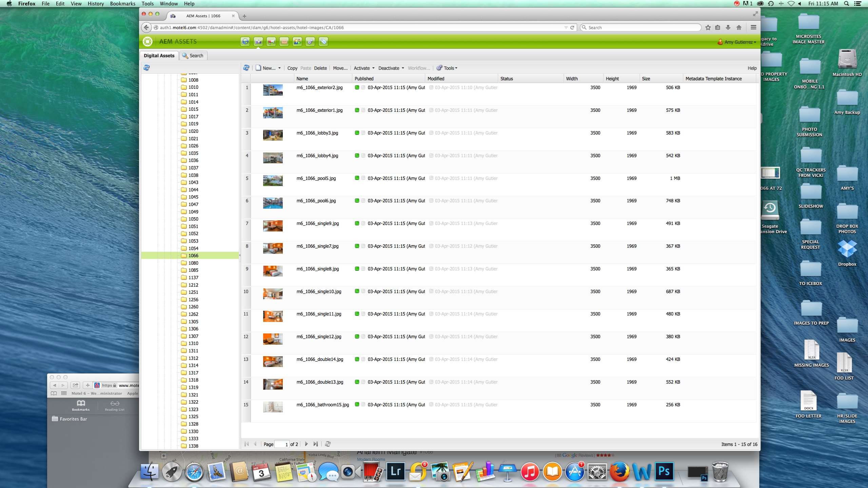868x488 pixels.
Task: Select m6_1066_exterior2.jpg thumbnail
Action: coord(273,90)
